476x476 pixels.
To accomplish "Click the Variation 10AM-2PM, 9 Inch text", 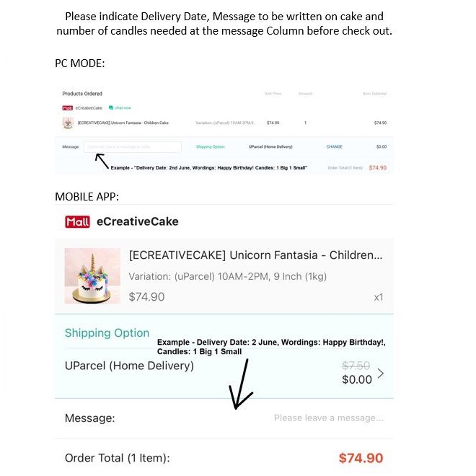I will click(228, 276).
